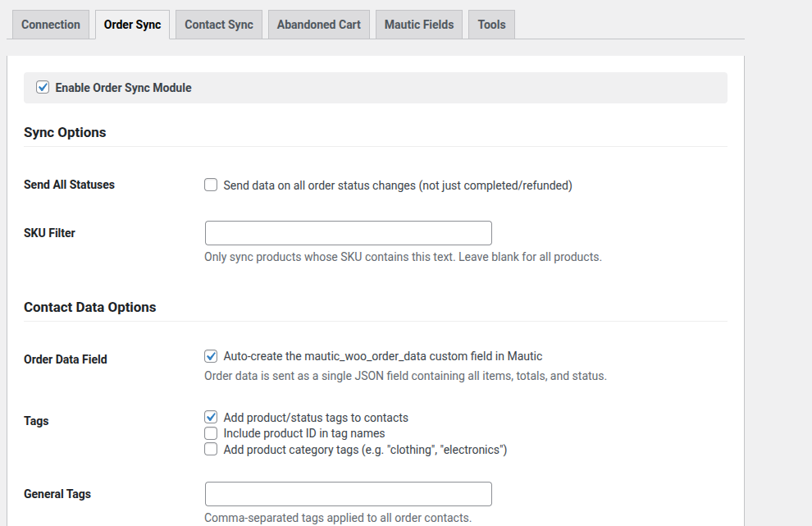Open the Contact Sync tab
The width and height of the screenshot is (812, 526).
(x=219, y=25)
